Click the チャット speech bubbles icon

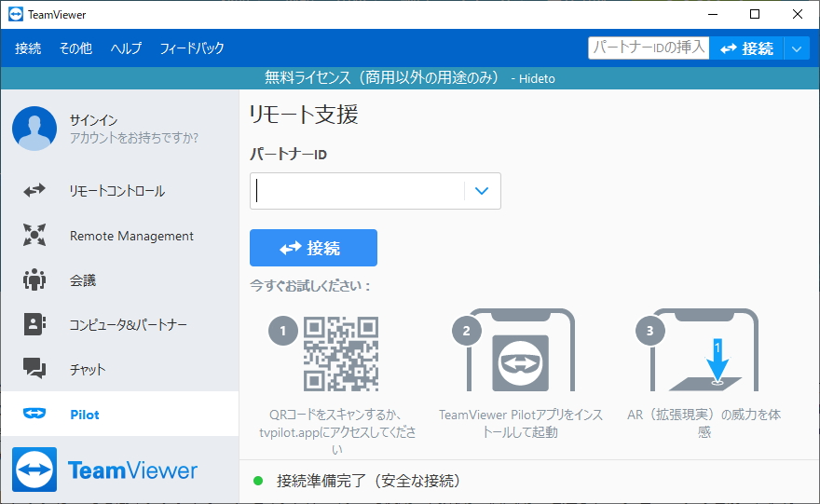34,368
